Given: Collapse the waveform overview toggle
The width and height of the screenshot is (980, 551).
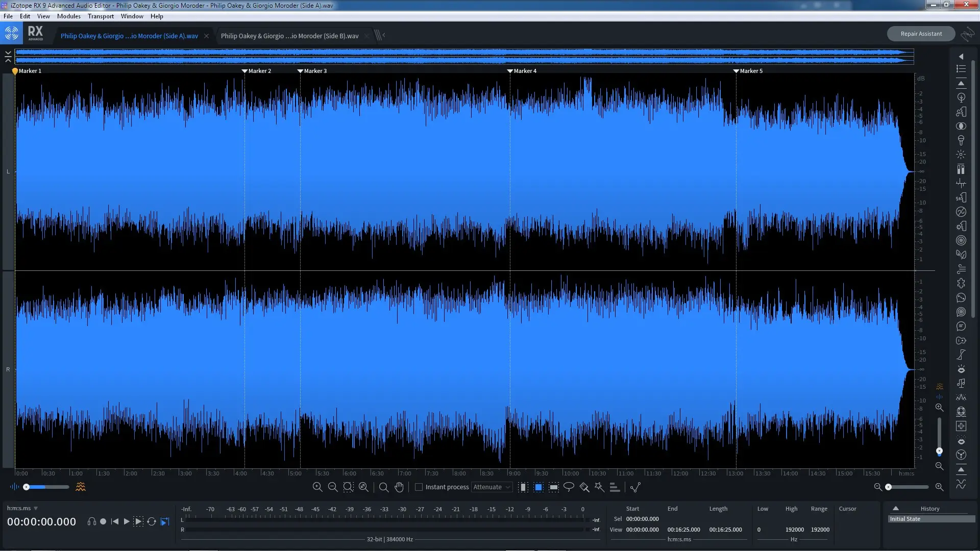Looking at the screenshot, I should click(x=8, y=56).
